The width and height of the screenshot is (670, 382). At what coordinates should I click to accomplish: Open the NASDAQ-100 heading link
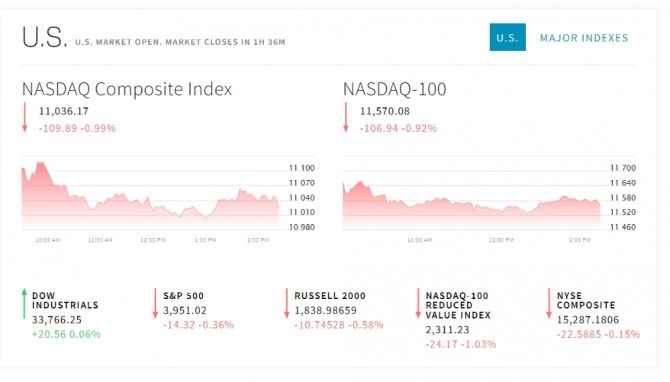394,89
